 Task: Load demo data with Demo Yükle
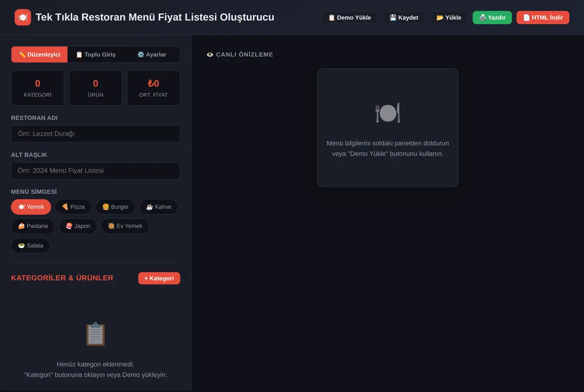click(x=349, y=18)
